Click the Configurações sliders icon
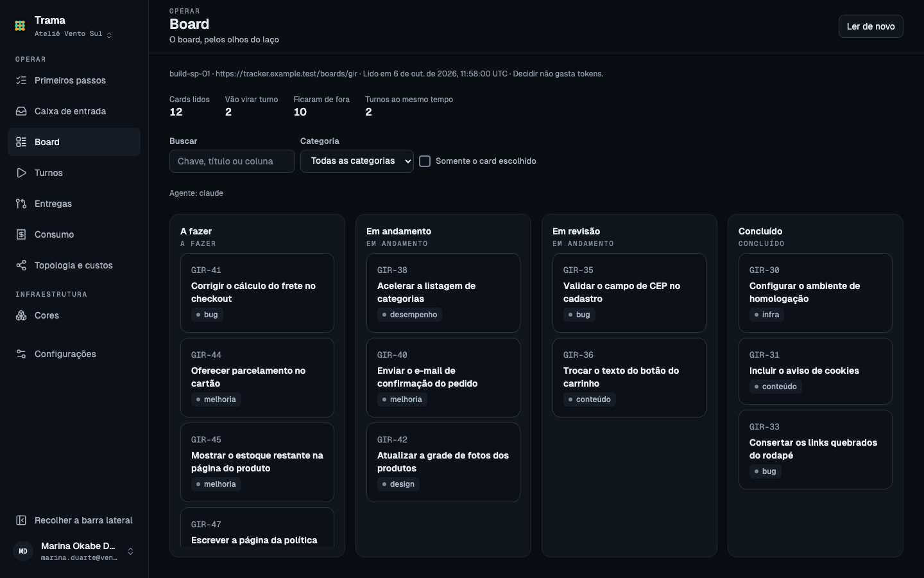The width and height of the screenshot is (924, 578). coord(21,354)
